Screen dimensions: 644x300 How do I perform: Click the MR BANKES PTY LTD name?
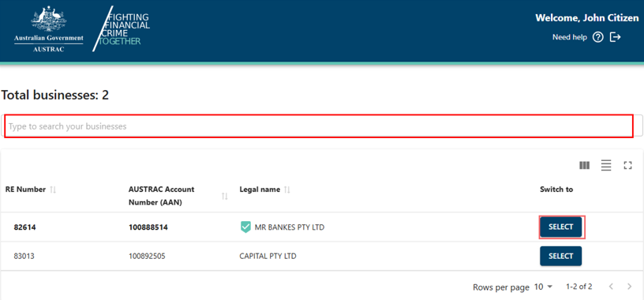click(290, 227)
